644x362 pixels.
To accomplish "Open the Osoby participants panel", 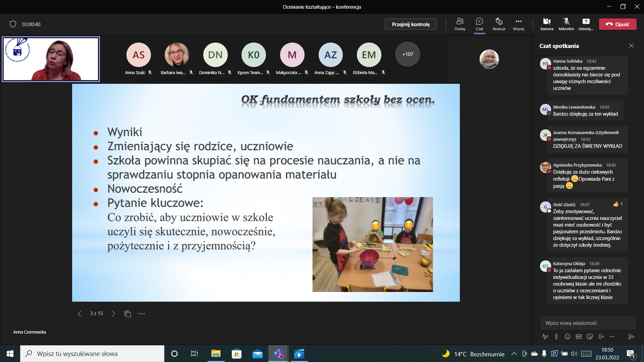I will click(460, 24).
